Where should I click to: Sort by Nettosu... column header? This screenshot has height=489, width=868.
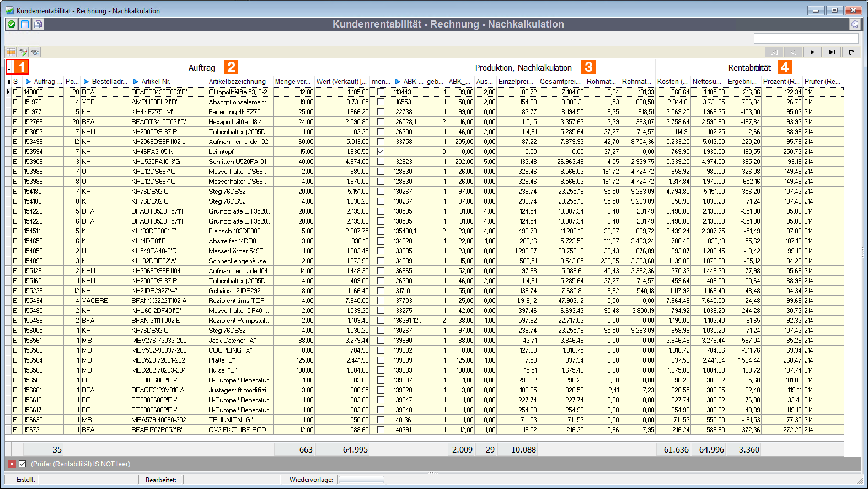(x=707, y=82)
